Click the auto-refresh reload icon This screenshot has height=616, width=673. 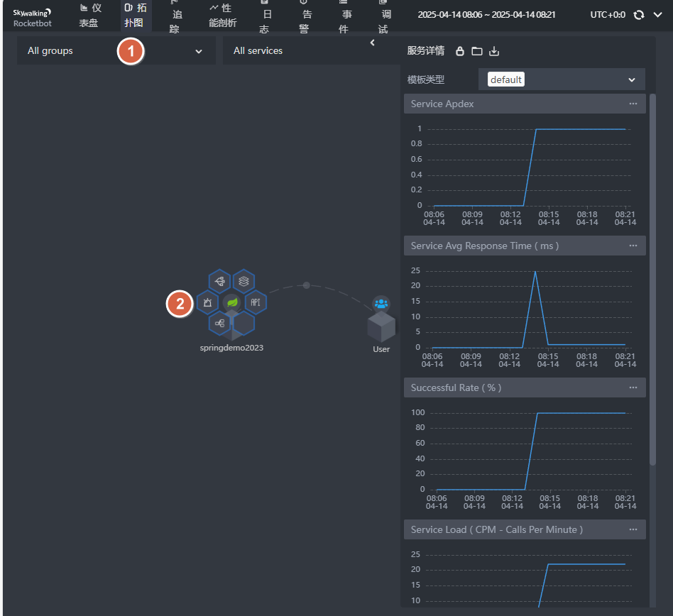639,15
